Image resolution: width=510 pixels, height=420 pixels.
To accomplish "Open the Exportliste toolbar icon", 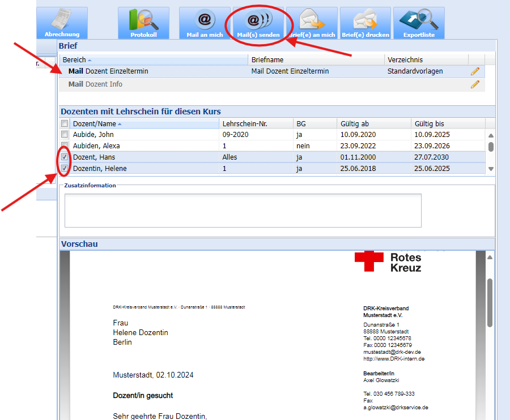I will [419, 23].
